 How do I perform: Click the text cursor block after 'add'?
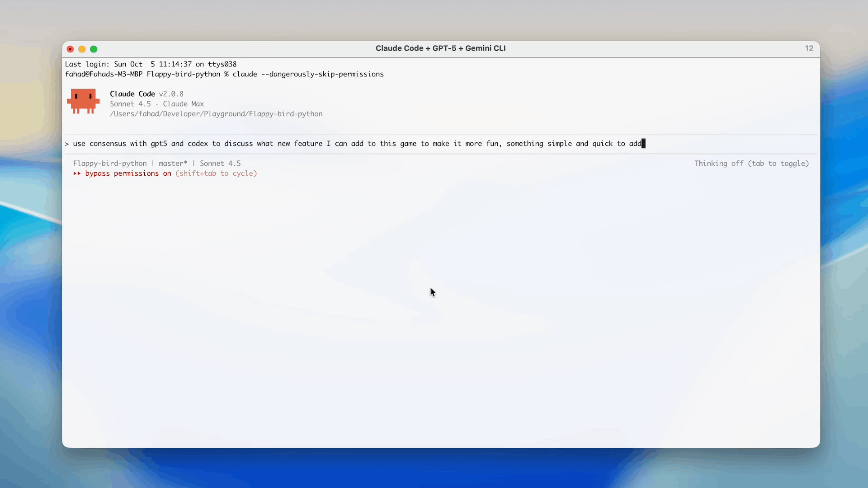point(643,144)
